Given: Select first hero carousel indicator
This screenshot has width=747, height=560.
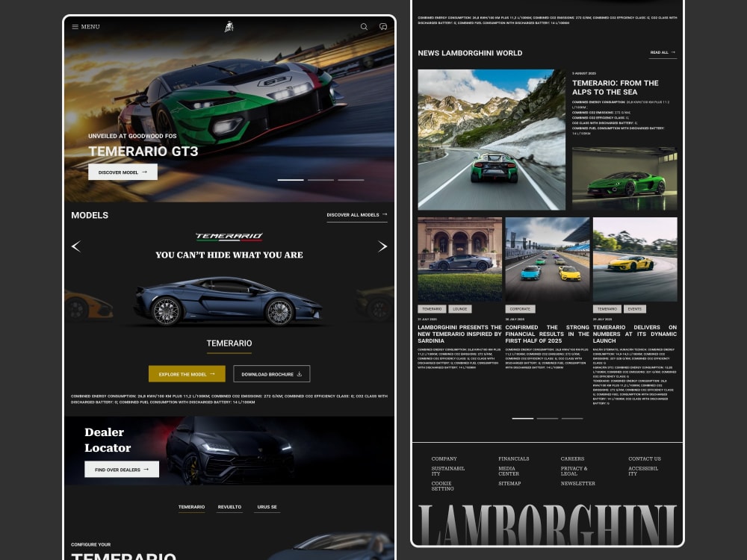Looking at the screenshot, I should (291, 180).
